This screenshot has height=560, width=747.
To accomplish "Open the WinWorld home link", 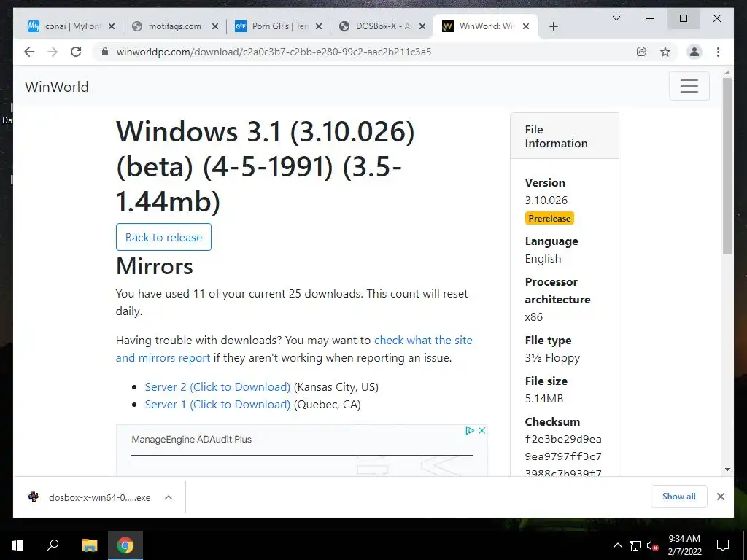I will click(x=57, y=87).
